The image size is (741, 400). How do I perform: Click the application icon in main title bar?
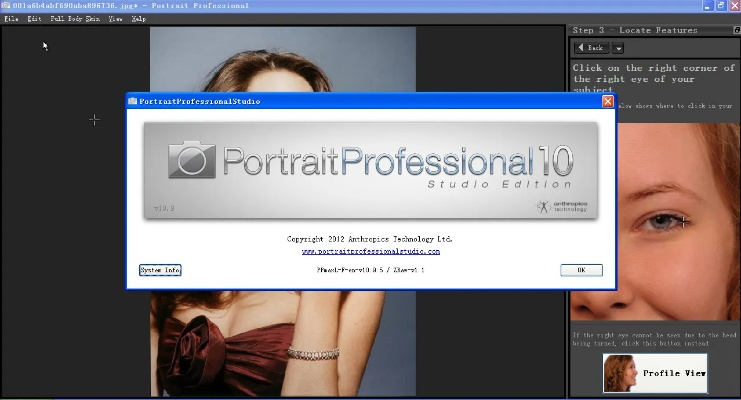(6, 6)
